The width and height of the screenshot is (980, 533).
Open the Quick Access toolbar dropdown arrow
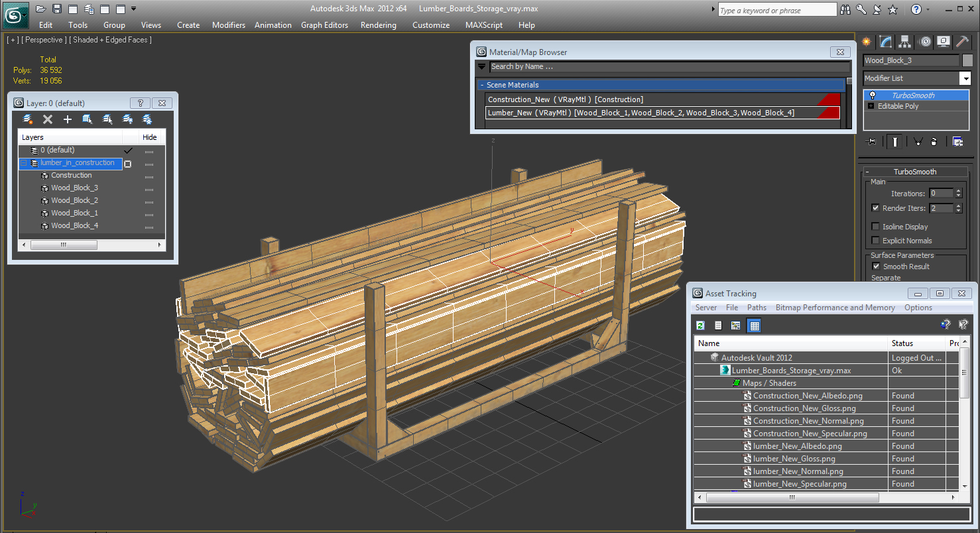pos(134,9)
